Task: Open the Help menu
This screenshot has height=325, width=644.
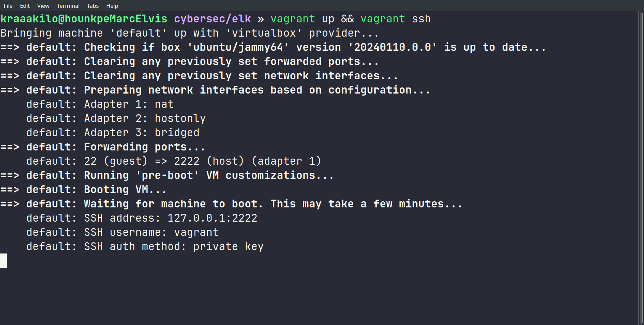Action: [112, 6]
